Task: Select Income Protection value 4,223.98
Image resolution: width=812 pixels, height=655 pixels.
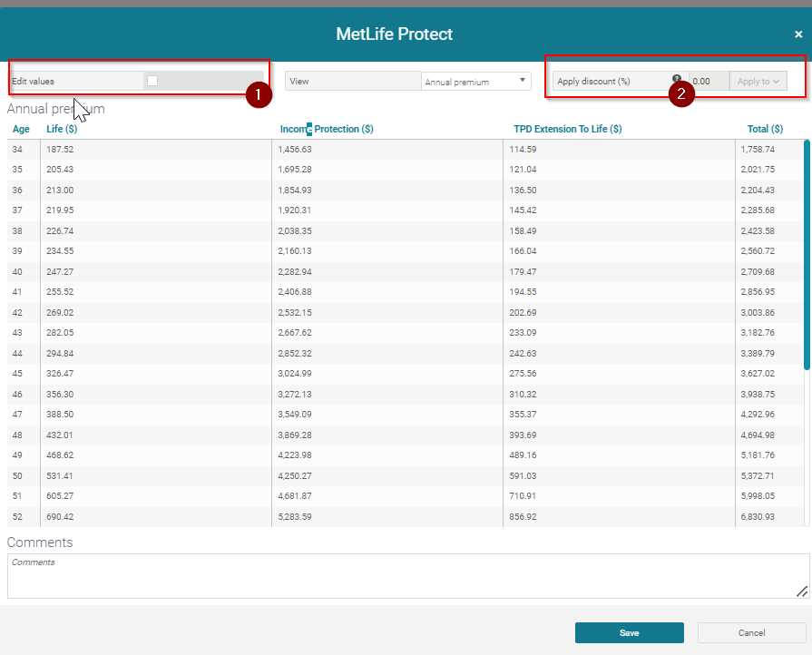Action: 295,455
